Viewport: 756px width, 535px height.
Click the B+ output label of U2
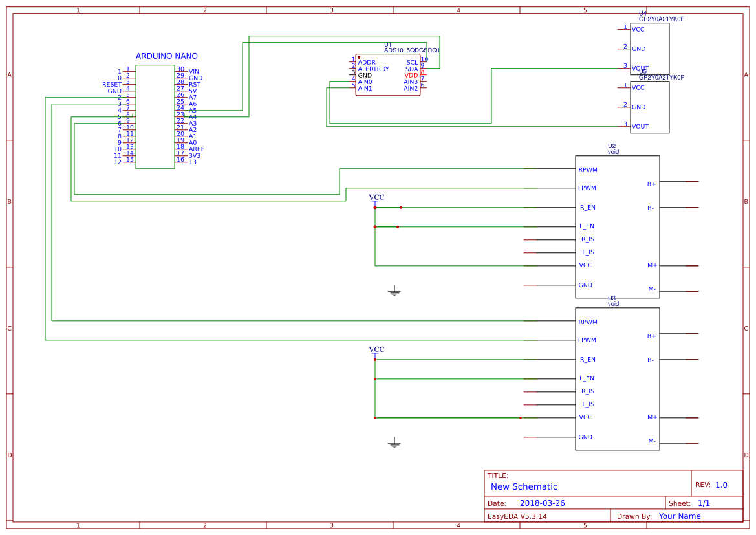[x=651, y=184]
